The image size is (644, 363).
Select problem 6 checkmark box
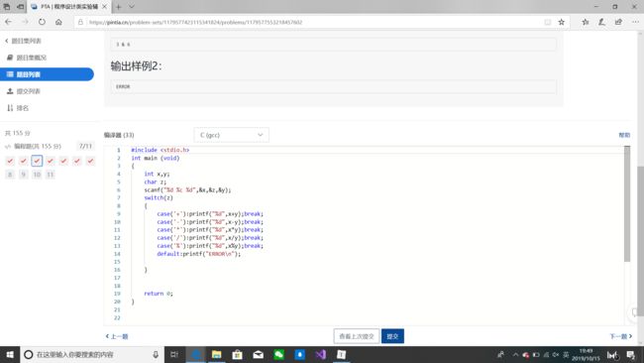[x=77, y=161]
